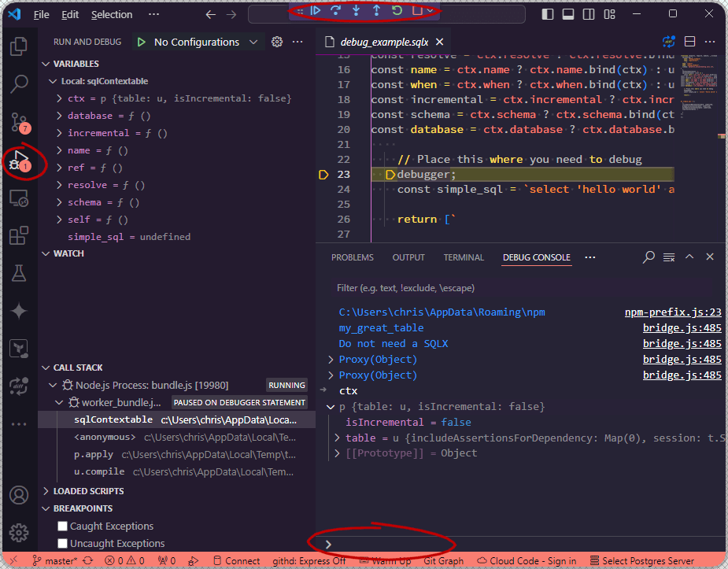Click the Restart debug session icon
Image resolution: width=728 pixels, height=569 pixels.
(x=397, y=10)
